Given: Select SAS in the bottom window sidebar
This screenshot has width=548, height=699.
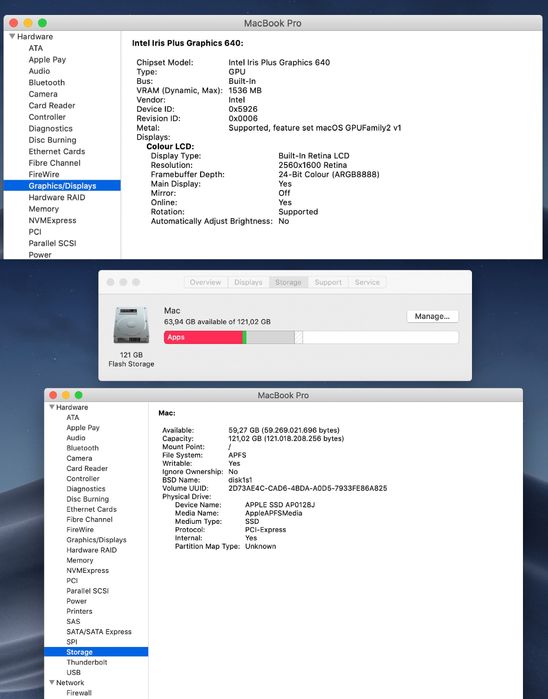Looking at the screenshot, I should coord(73,621).
